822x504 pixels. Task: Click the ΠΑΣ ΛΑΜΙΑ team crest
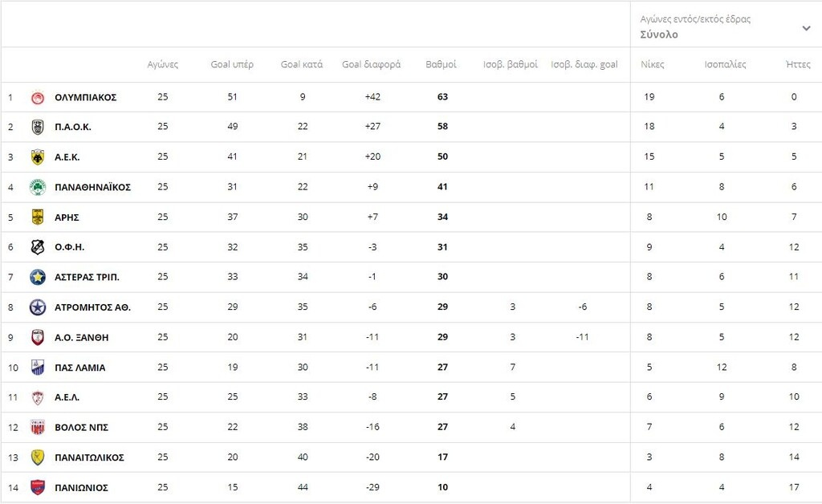click(x=38, y=368)
